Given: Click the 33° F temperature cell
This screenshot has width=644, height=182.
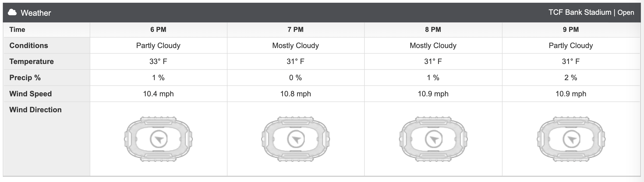Looking at the screenshot, I should 158,61.
